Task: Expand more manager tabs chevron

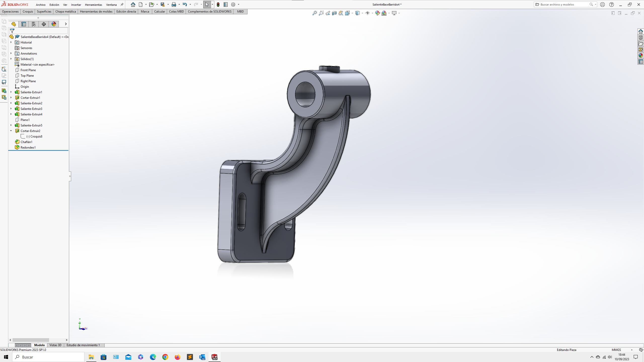Action: coord(66,24)
